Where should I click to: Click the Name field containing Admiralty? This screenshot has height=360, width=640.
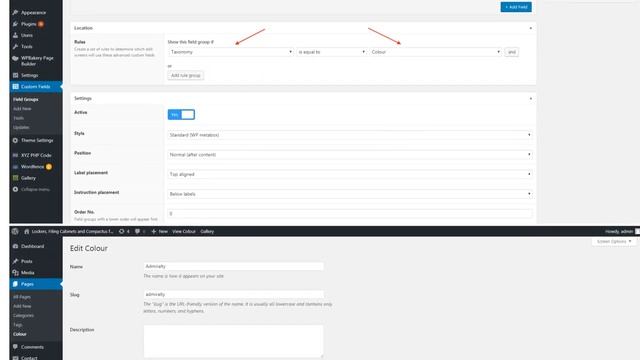[233, 267]
